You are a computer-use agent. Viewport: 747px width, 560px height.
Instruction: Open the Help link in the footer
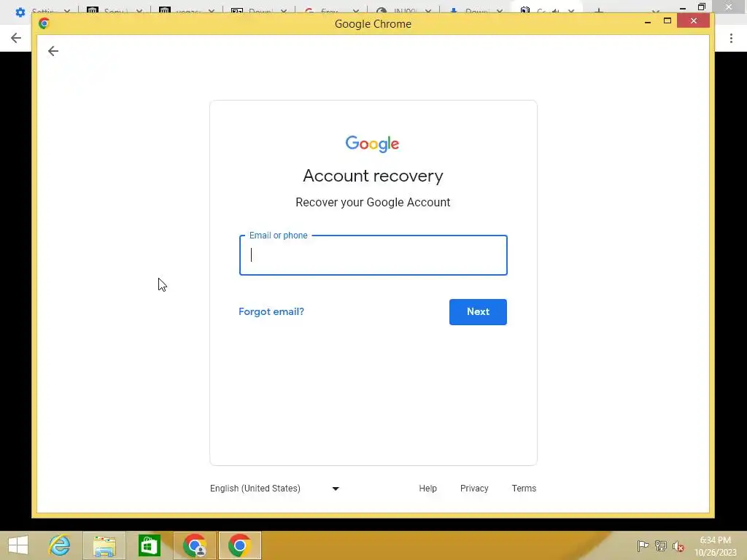(427, 489)
